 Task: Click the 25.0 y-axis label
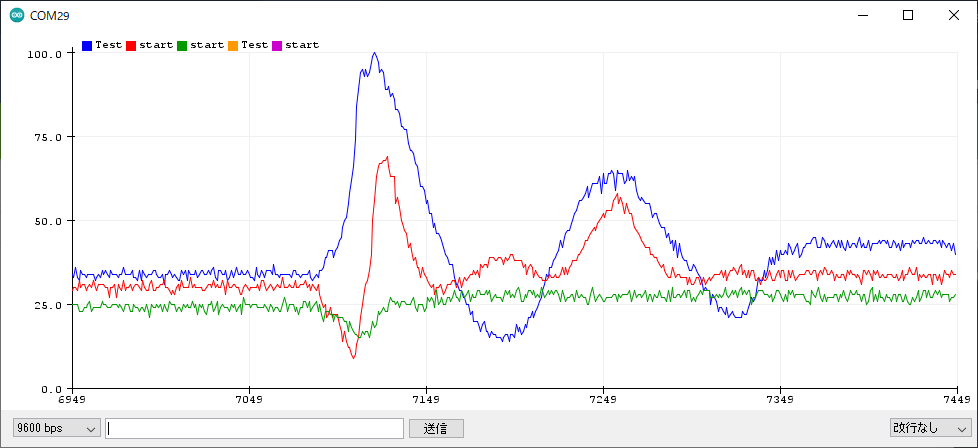pos(48,305)
